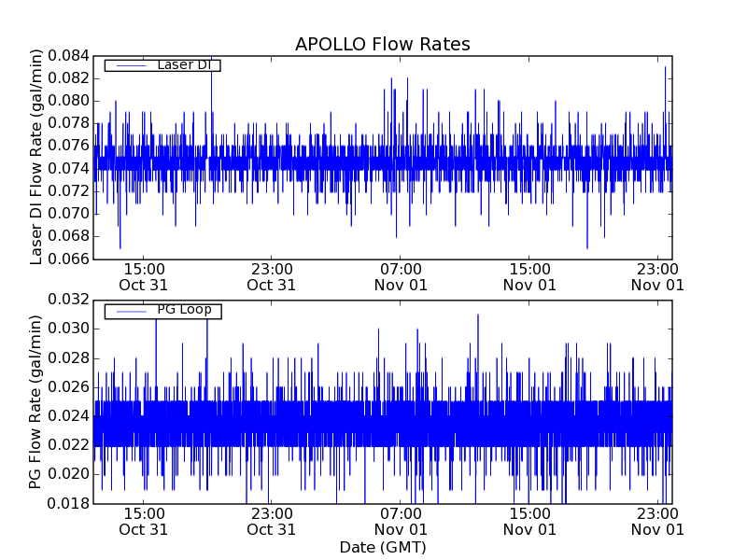
Task: Click the 07:00 Nov 01 tick under bottom plot
Action: 401,521
